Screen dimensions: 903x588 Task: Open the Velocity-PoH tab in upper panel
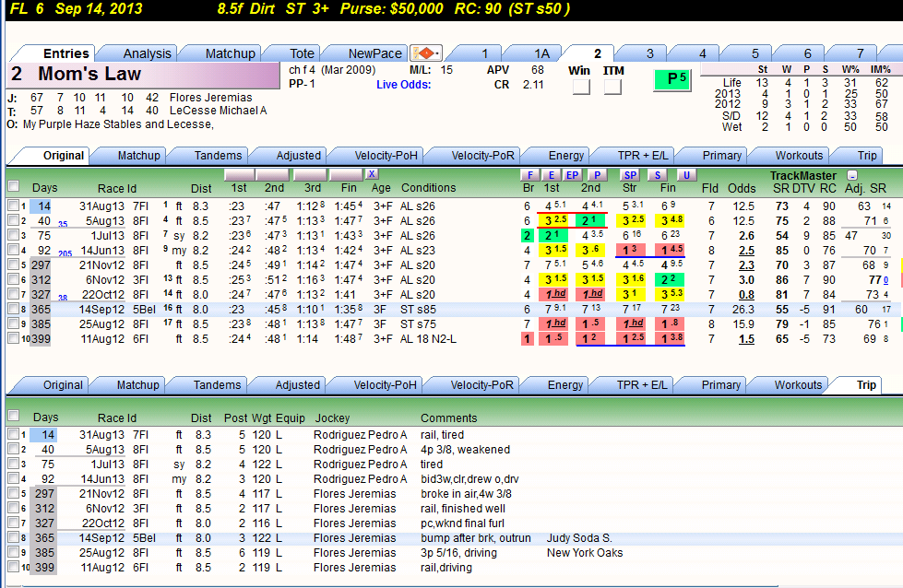click(386, 156)
